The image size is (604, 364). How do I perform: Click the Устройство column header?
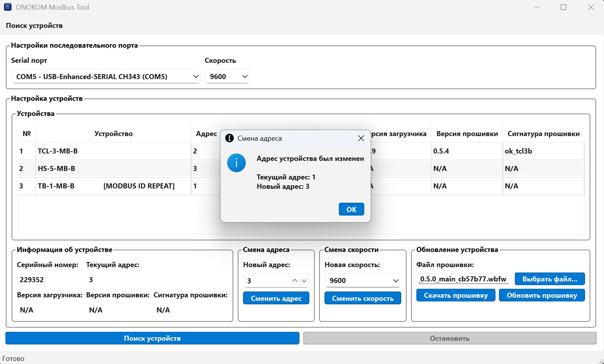(x=113, y=134)
